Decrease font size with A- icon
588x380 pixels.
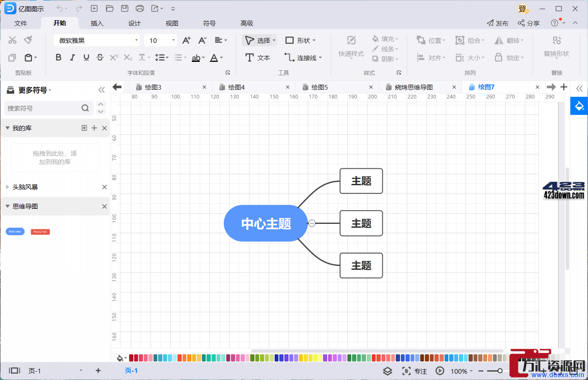(x=202, y=40)
